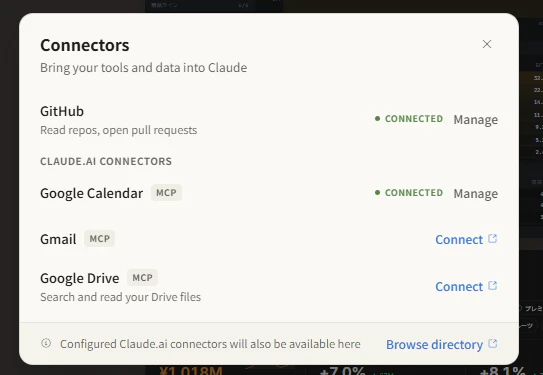Close the Connectors dialog

(487, 44)
